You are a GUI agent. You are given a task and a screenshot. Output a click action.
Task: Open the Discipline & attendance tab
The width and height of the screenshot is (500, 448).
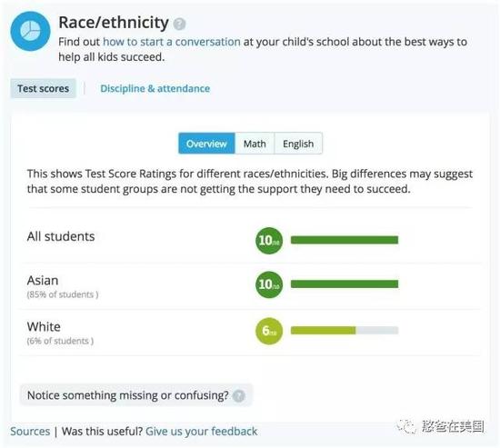155,88
